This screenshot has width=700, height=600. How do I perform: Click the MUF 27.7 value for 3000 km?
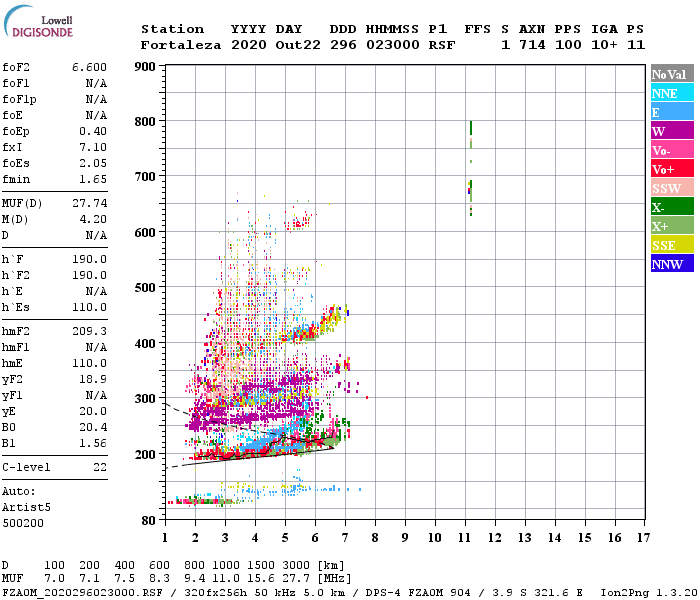(x=296, y=579)
